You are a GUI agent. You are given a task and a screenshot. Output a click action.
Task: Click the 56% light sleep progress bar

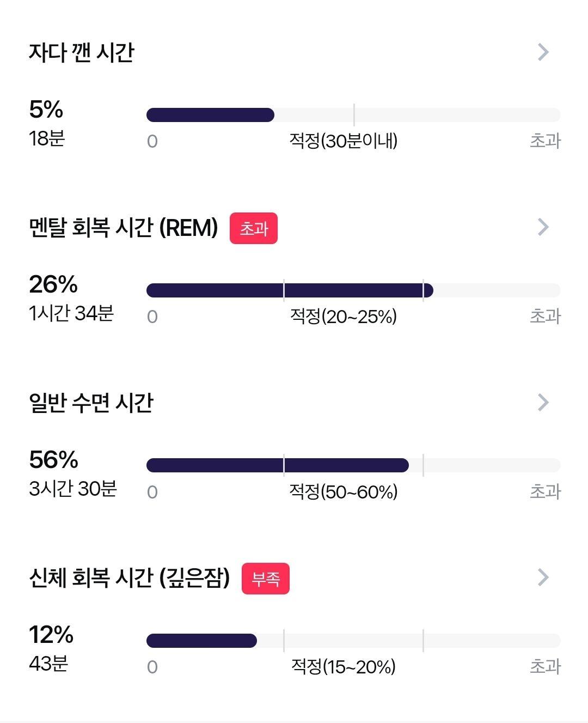tap(353, 465)
